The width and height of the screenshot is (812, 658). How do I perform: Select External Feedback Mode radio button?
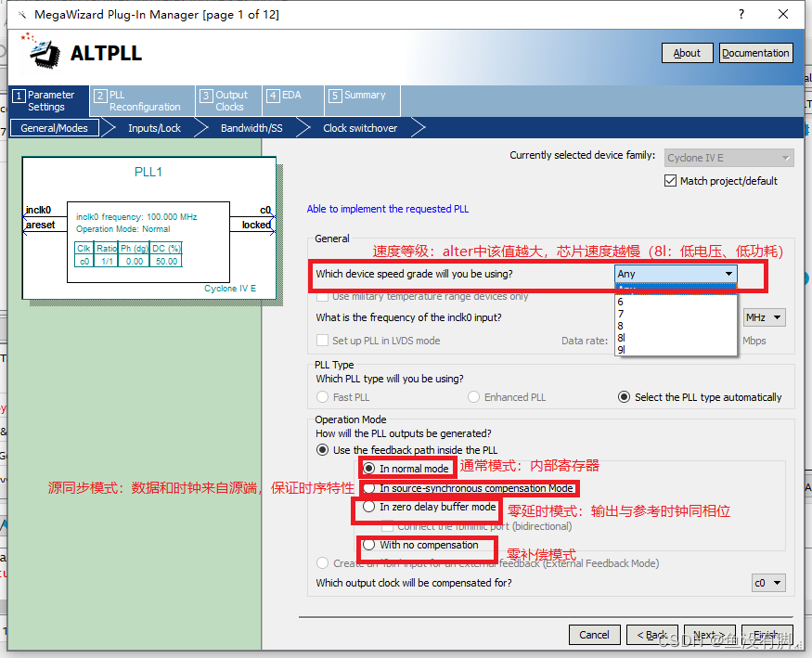click(322, 562)
